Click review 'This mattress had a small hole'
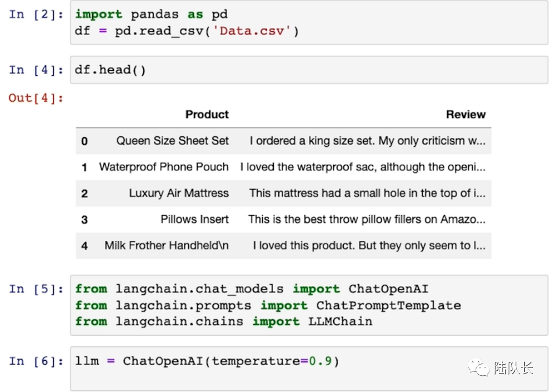 pos(368,193)
